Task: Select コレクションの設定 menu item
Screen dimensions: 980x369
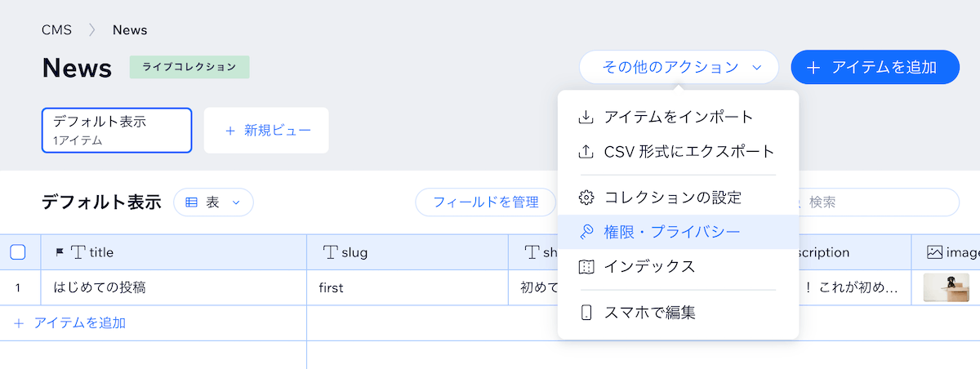Action: pos(678,198)
